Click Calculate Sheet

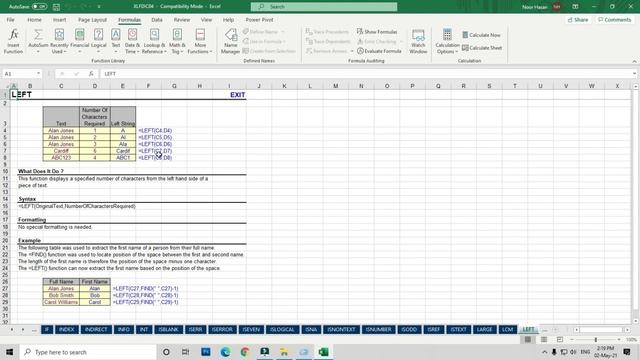pyautogui.click(x=482, y=48)
